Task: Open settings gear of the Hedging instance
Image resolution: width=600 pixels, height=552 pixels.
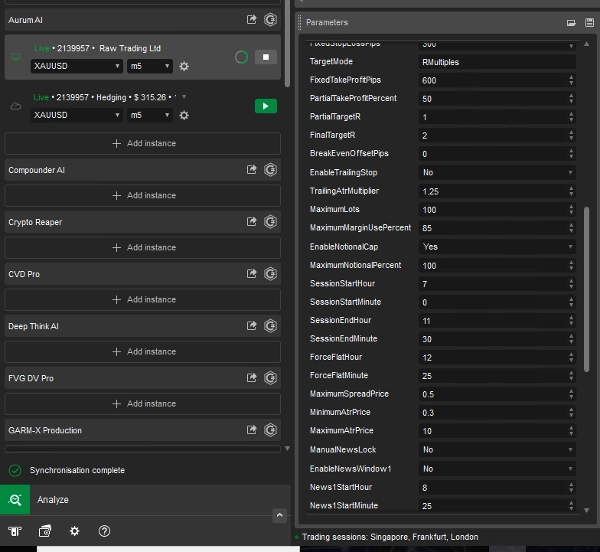Action: 184,115
